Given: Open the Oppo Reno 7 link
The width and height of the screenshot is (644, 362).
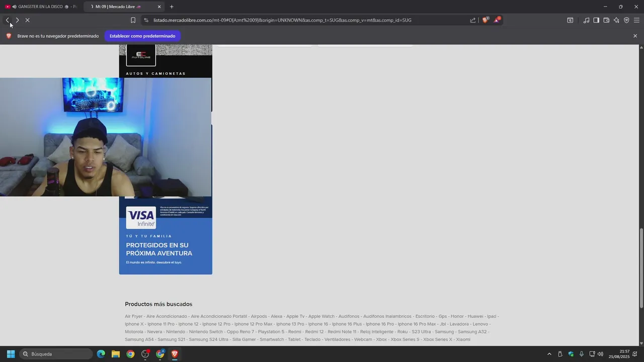Looking at the screenshot, I should click(240, 332).
